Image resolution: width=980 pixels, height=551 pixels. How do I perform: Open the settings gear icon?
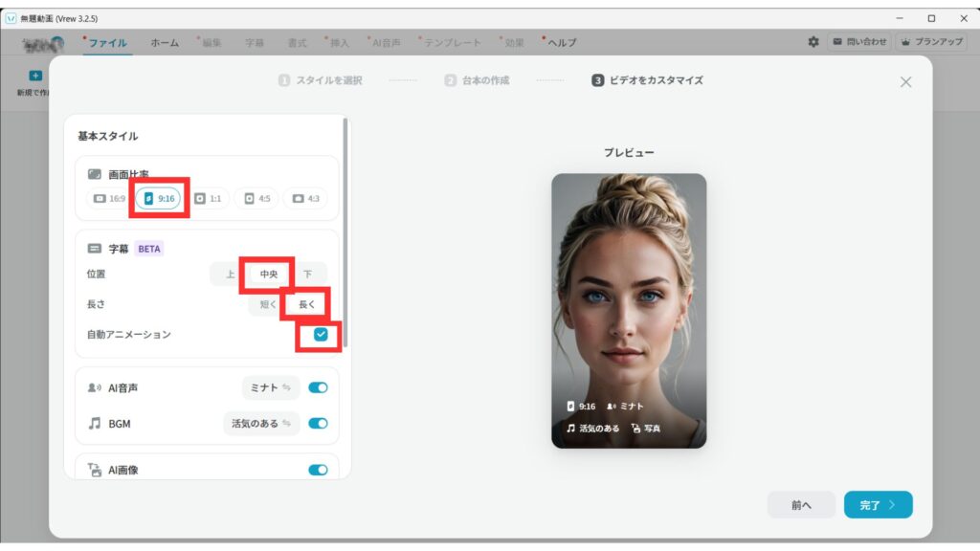813,42
